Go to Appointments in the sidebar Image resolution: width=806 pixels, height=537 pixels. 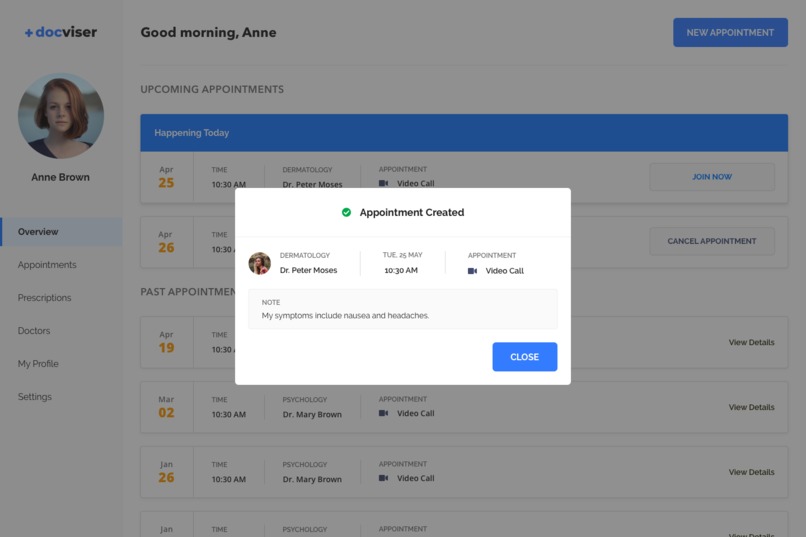47,265
